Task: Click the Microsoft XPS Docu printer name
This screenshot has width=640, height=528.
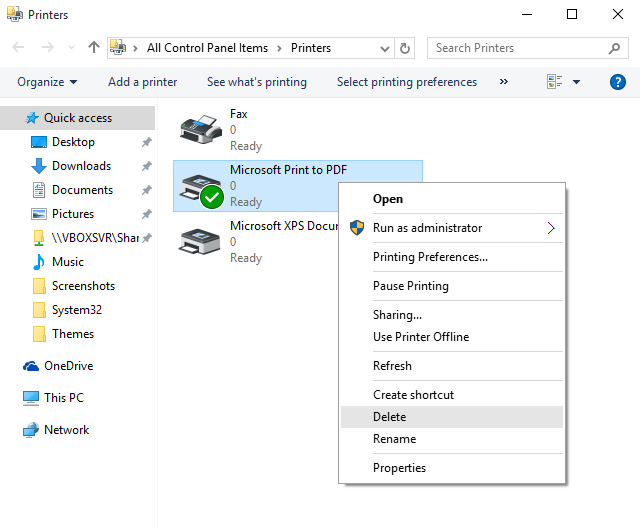Action: (284, 226)
